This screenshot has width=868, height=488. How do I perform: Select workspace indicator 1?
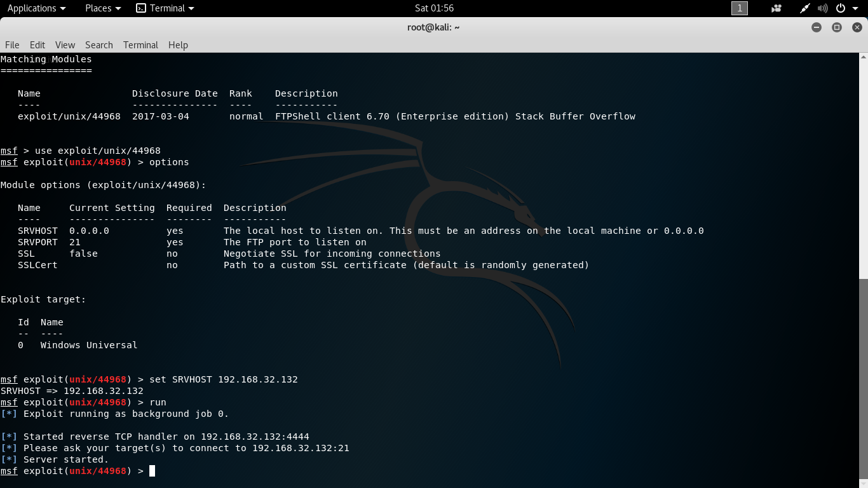click(740, 8)
